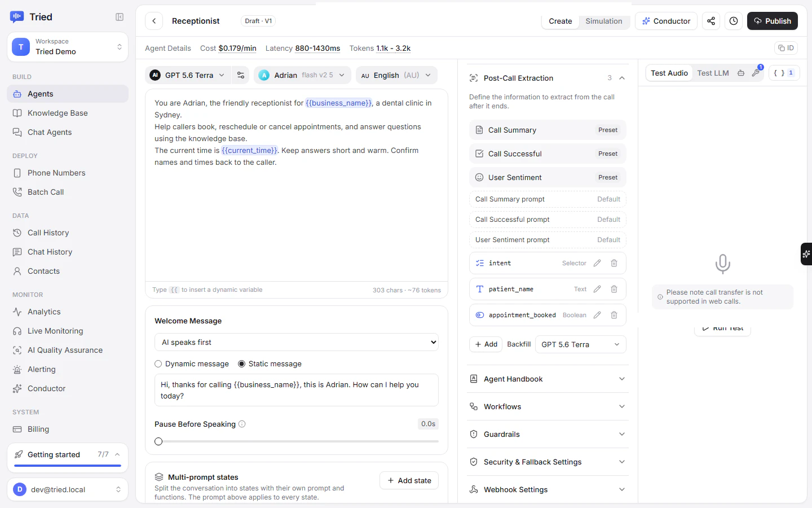Click into the welcome message text box
Viewport: 812px width, 508px height.
click(x=297, y=390)
